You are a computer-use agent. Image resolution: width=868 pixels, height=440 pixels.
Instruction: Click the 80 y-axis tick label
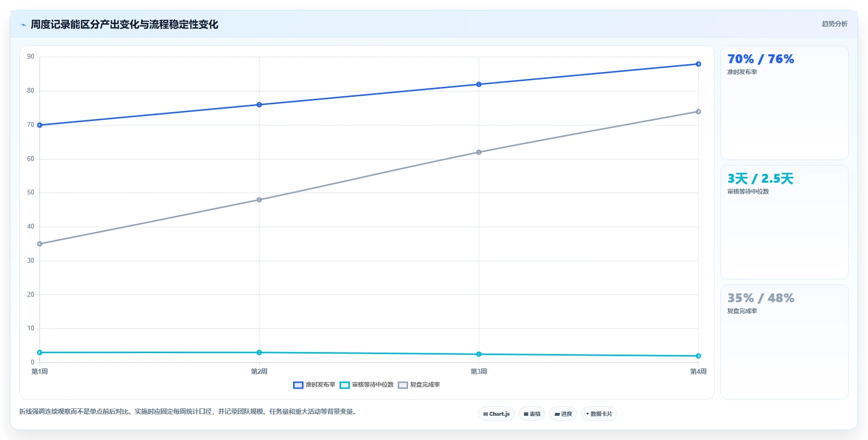pos(31,91)
